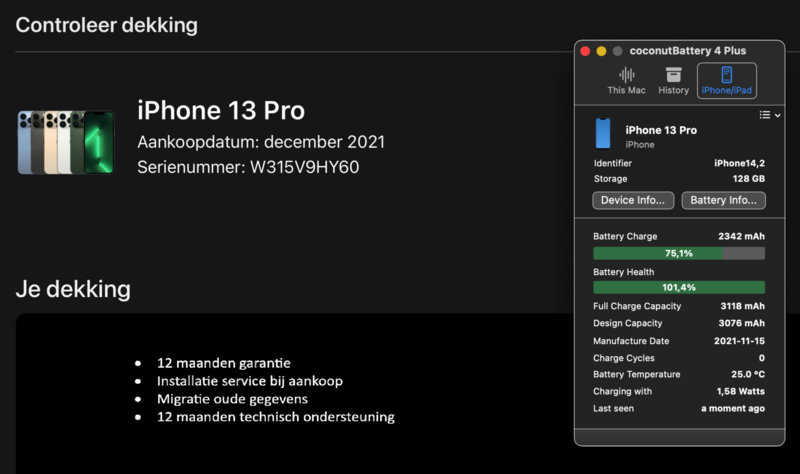The height and width of the screenshot is (474, 800).
Task: Click the Battery Health 101,4% bar
Action: pyautogui.click(x=679, y=287)
